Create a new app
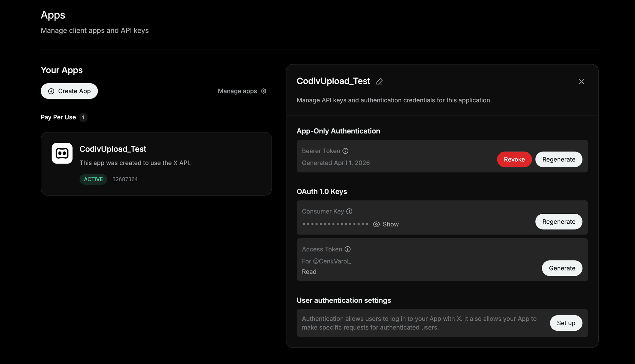635x364 pixels. click(69, 91)
